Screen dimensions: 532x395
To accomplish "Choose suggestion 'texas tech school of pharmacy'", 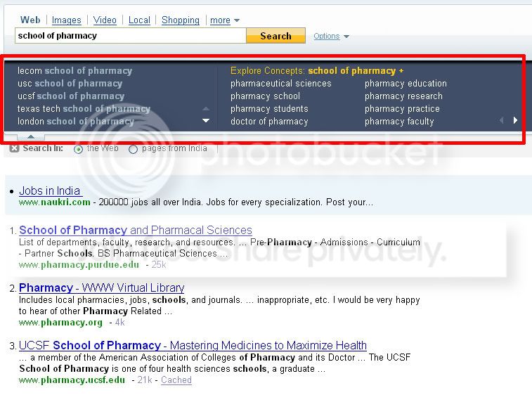I will click(84, 109).
